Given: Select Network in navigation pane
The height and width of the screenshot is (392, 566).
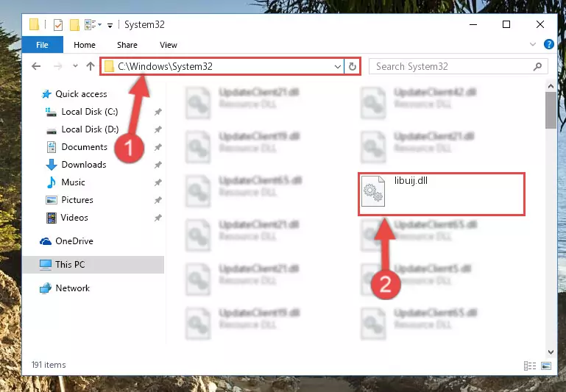Looking at the screenshot, I should click(72, 288).
